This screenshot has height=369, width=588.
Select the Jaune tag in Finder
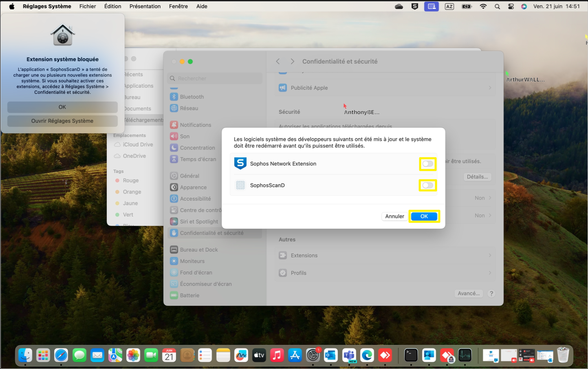126,203
